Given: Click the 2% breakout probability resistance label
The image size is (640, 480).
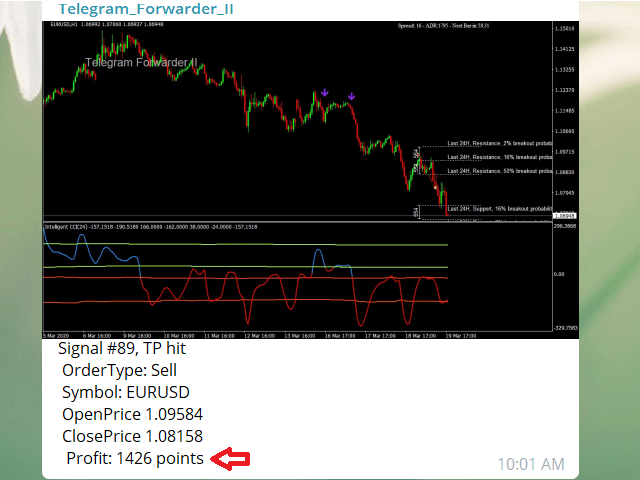Looking at the screenshot, I should point(499,142).
